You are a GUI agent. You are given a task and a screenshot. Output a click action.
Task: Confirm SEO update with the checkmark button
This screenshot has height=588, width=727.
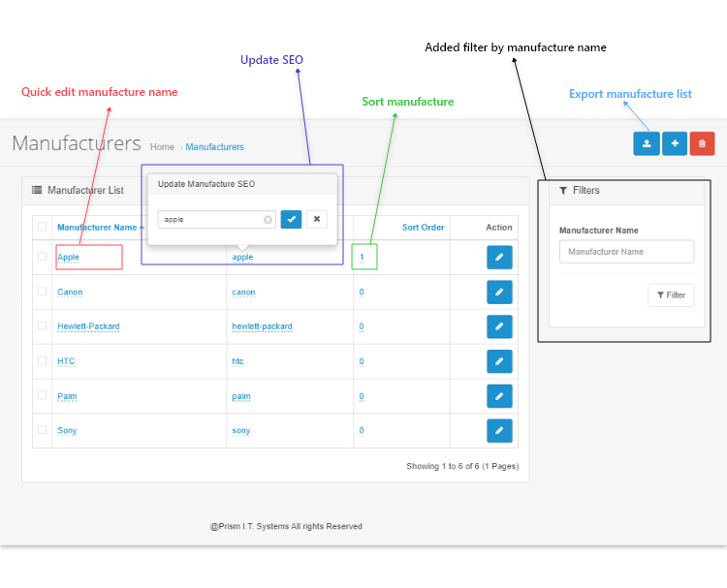[291, 219]
